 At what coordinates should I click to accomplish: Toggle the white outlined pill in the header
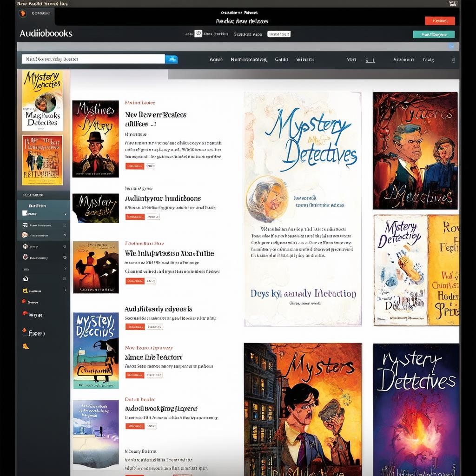pos(279,34)
